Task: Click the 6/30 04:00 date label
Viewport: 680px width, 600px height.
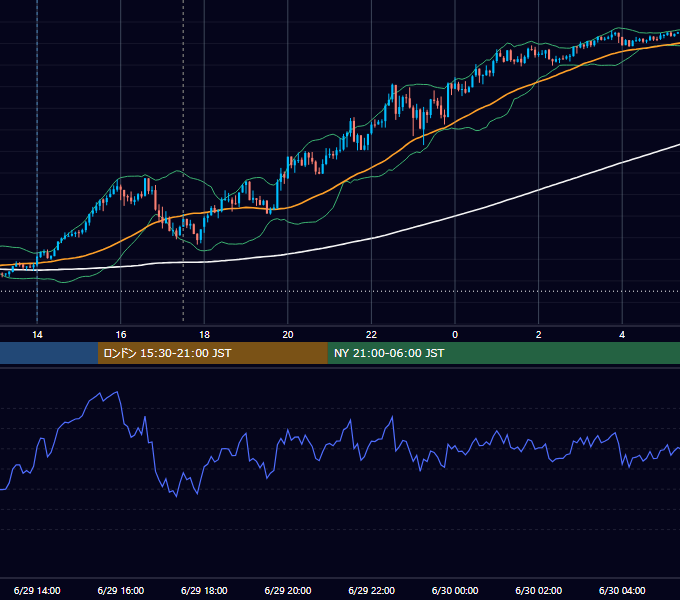Action: click(622, 590)
